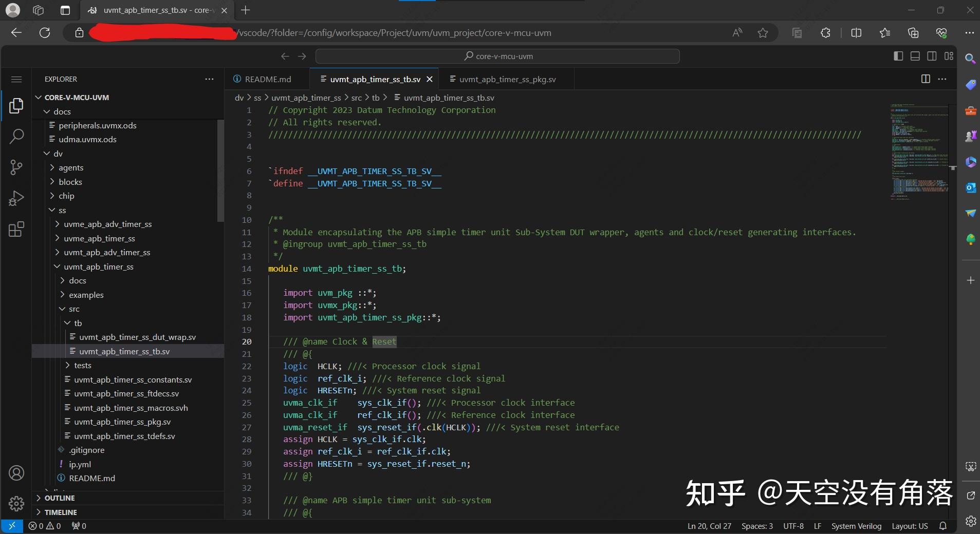Close the uvmt_apb_timer_ss_tb.sv editor tab
980x534 pixels.
point(430,79)
